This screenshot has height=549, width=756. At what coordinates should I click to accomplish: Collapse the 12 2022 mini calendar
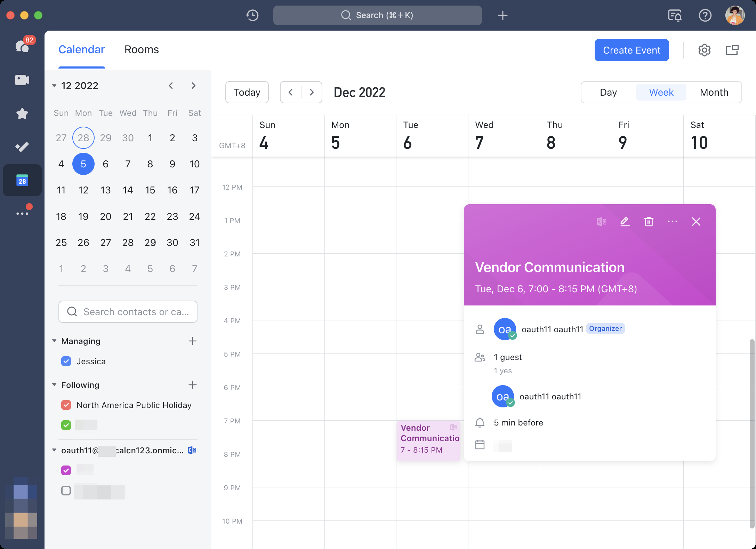54,85
